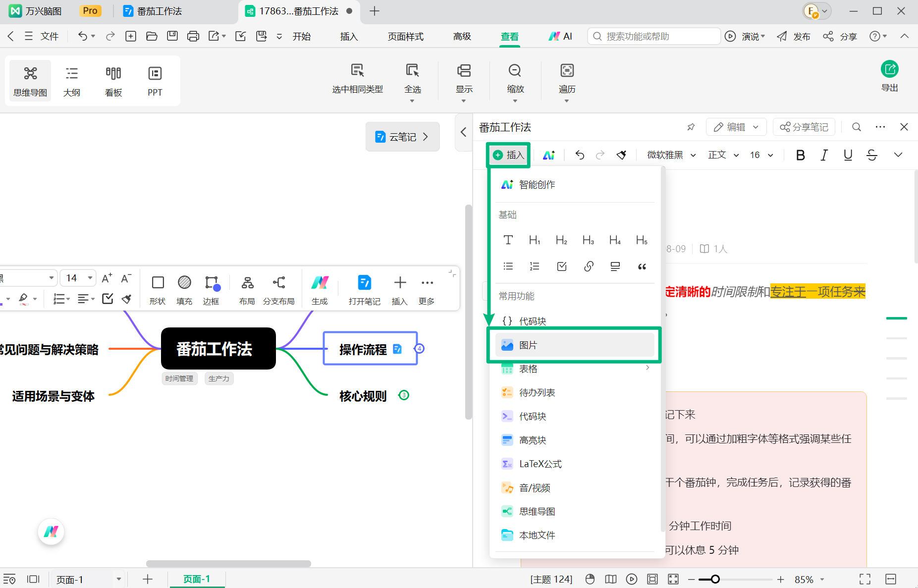Insert a checkbox from basics grid

tap(562, 267)
